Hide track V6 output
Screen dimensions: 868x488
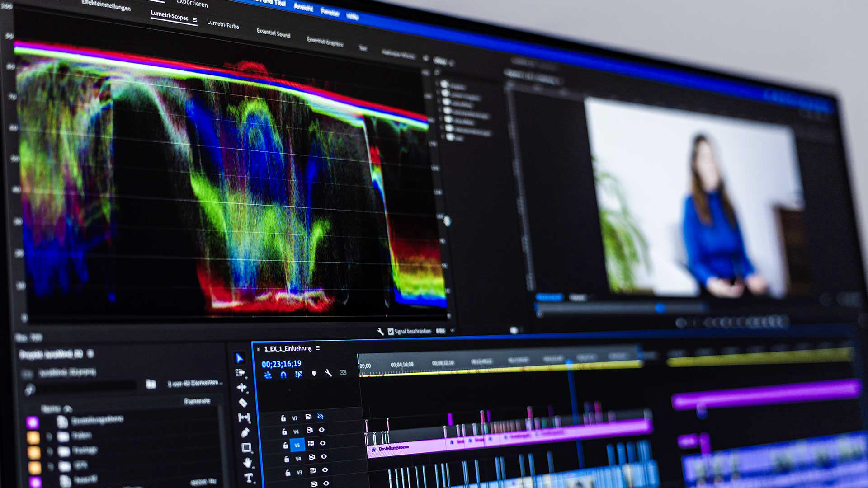pyautogui.click(x=322, y=430)
